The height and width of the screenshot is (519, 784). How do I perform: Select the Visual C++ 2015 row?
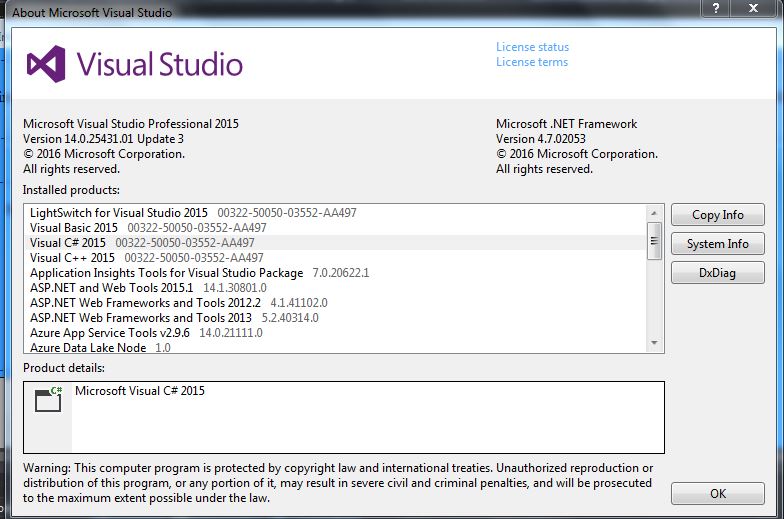coord(336,258)
